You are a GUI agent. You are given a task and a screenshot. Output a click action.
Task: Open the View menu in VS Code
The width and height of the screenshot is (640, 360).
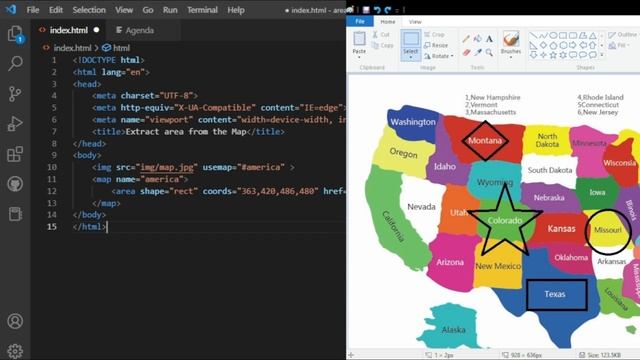coord(124,10)
